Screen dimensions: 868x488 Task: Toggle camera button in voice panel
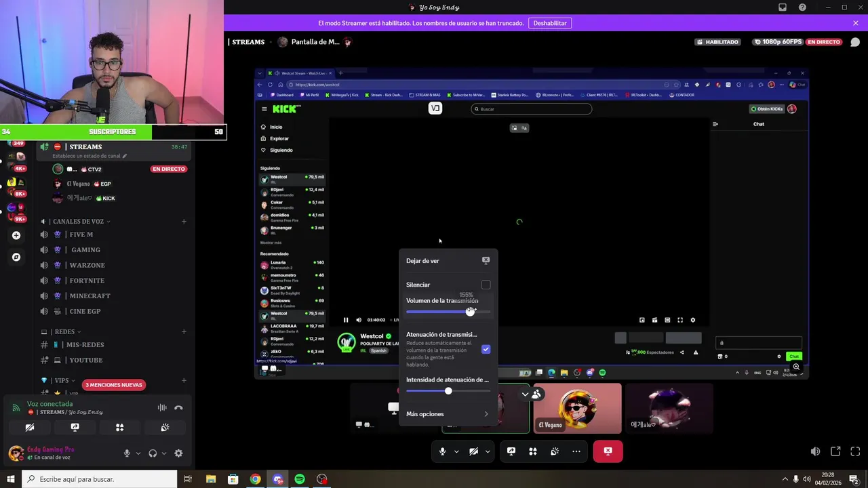(x=30, y=428)
